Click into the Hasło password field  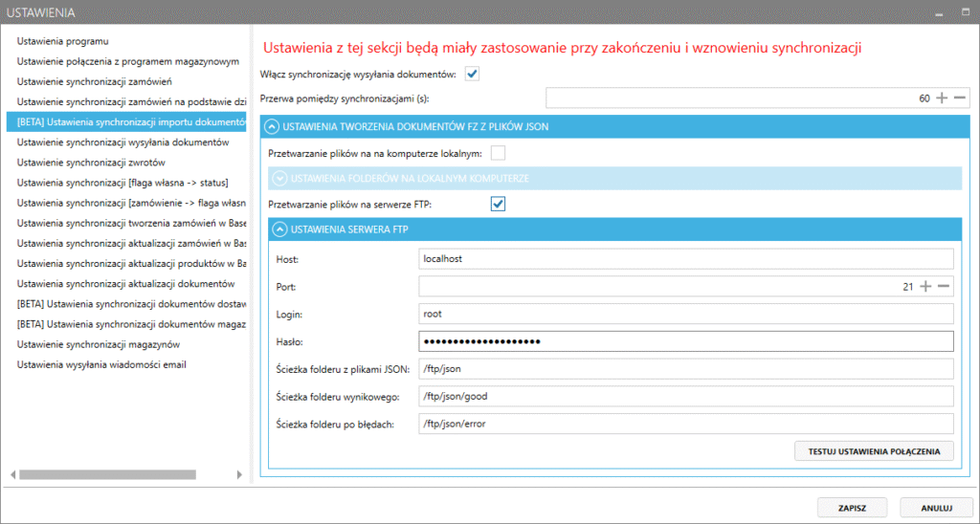pyautogui.click(x=686, y=341)
